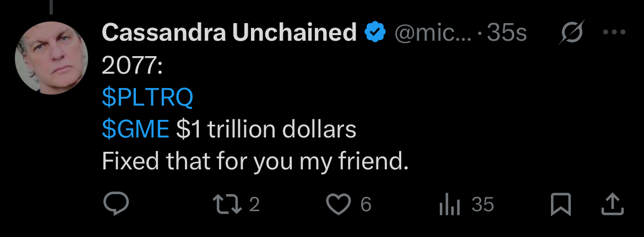Open the reply speech bubble icon

(116, 204)
